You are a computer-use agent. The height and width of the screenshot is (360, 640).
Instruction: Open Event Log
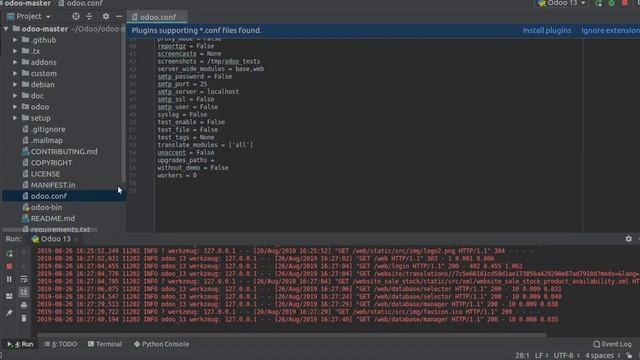click(612, 344)
